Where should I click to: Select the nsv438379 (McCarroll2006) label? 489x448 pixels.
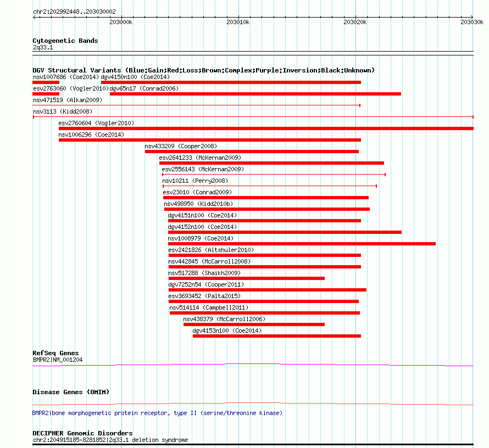point(224,319)
